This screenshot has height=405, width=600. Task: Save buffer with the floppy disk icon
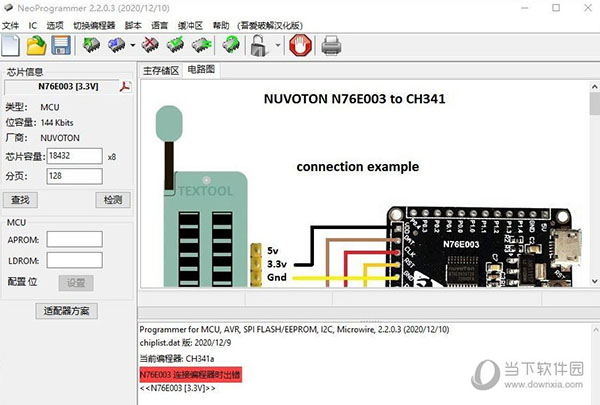[x=61, y=45]
